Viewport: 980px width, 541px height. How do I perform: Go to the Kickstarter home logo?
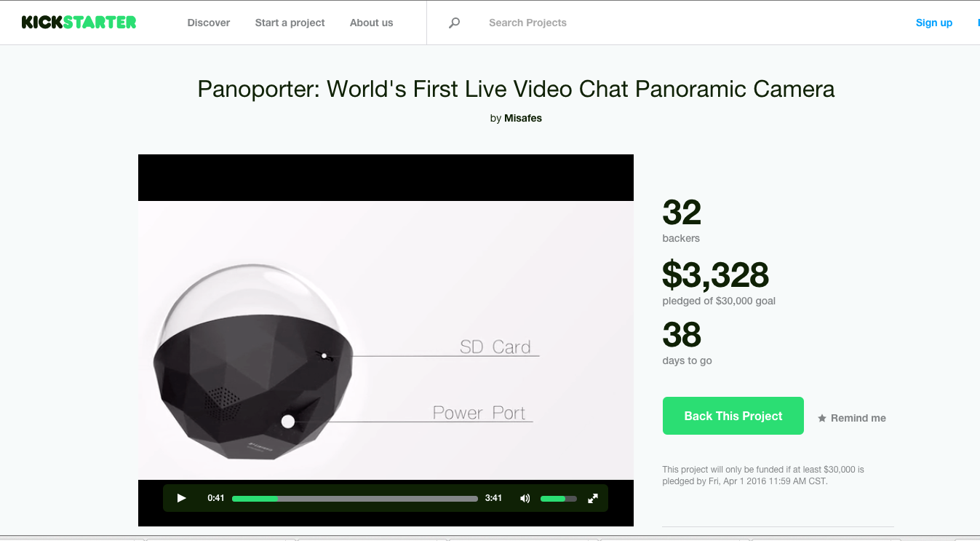click(79, 23)
